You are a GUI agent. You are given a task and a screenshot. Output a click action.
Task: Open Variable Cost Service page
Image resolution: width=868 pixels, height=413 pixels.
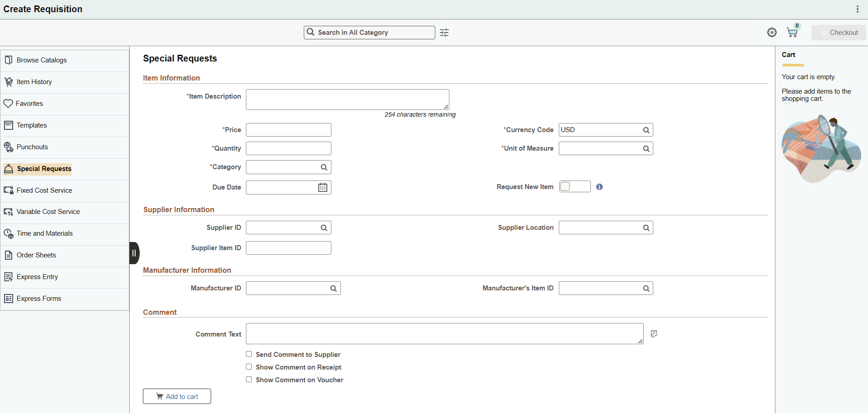coord(65,212)
